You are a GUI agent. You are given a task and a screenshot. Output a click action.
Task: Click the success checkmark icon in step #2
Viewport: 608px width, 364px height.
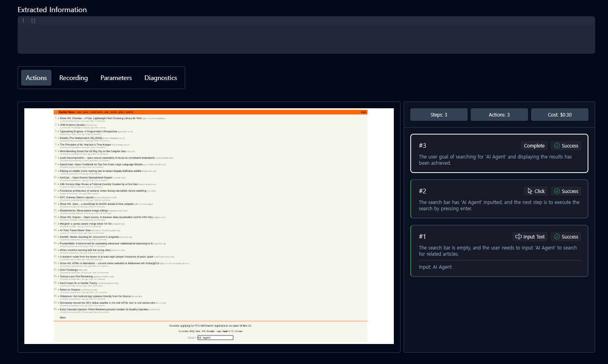(557, 191)
